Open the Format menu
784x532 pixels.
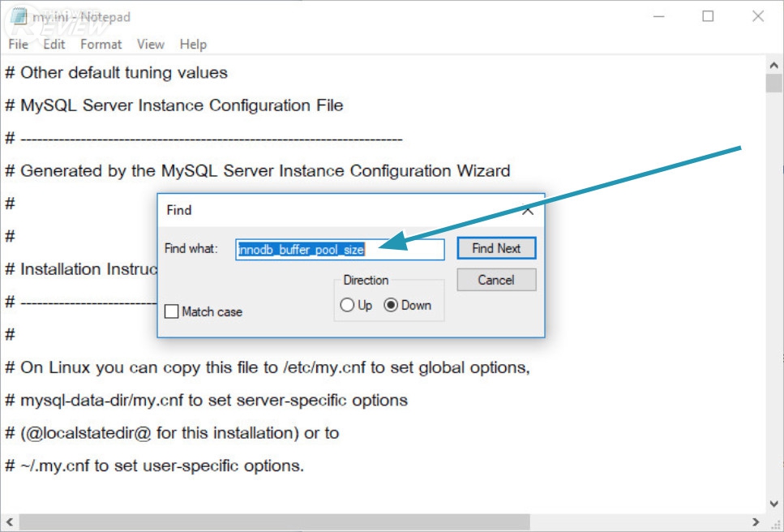[101, 45]
